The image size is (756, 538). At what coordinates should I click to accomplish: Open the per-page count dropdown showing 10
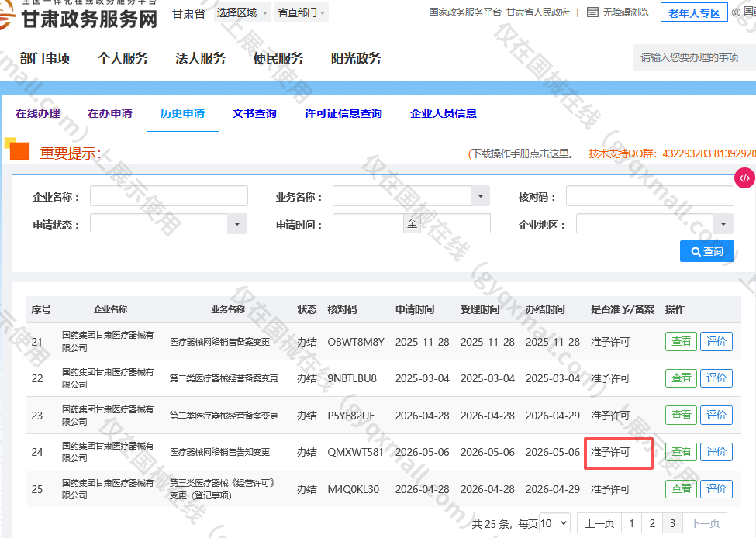coord(554,523)
